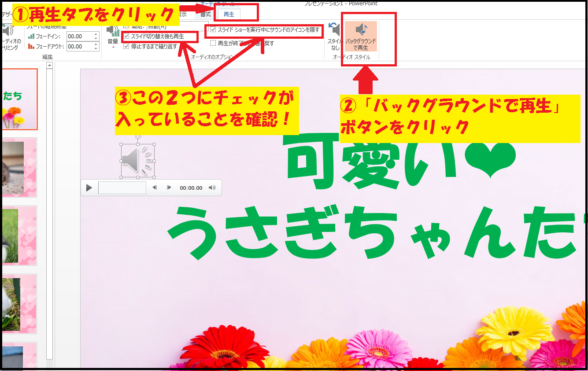588x371 pixels.
Task: Click the バックグラウンドで再生 button
Action: click(x=361, y=36)
